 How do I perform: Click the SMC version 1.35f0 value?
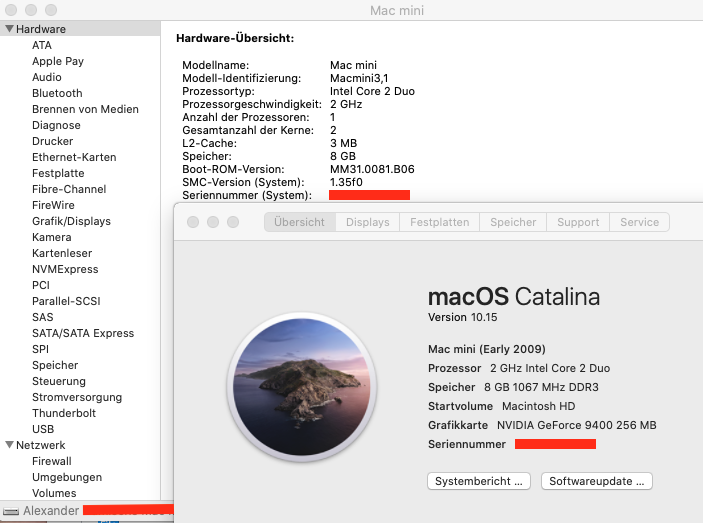click(x=346, y=182)
